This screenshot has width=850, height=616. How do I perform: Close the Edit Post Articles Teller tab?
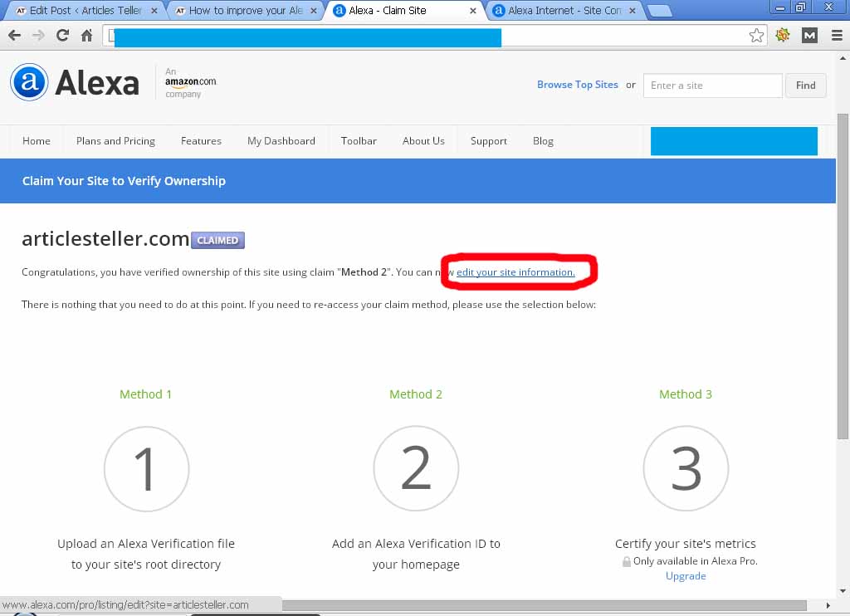coord(154,10)
